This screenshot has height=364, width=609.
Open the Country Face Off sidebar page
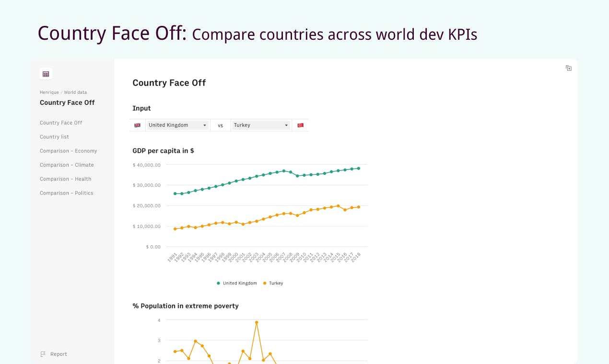click(61, 123)
